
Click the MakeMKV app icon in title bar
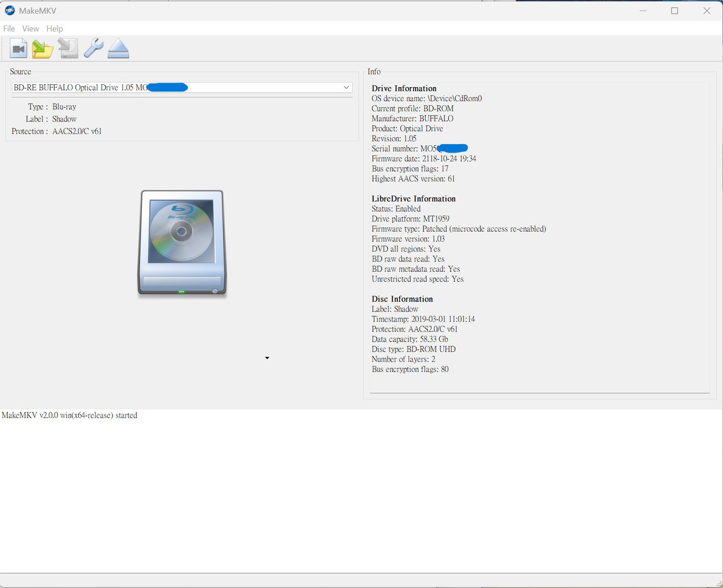click(x=10, y=11)
